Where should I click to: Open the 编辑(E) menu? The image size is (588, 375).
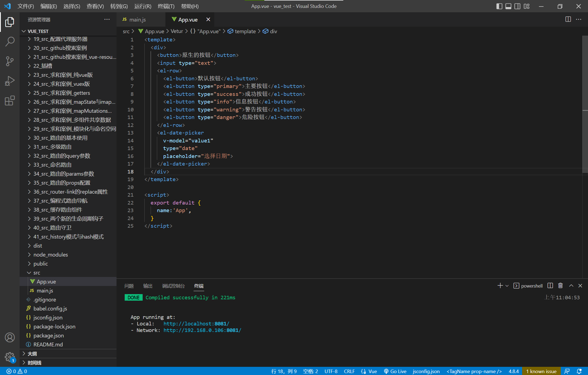point(48,6)
